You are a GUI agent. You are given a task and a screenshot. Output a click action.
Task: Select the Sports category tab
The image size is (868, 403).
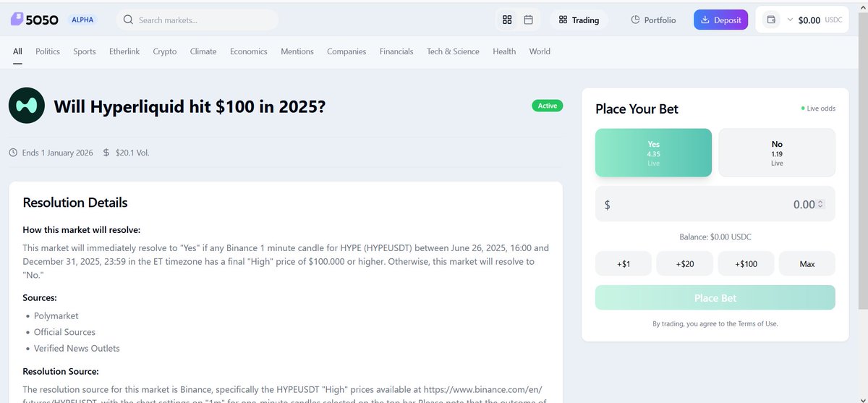(85, 51)
